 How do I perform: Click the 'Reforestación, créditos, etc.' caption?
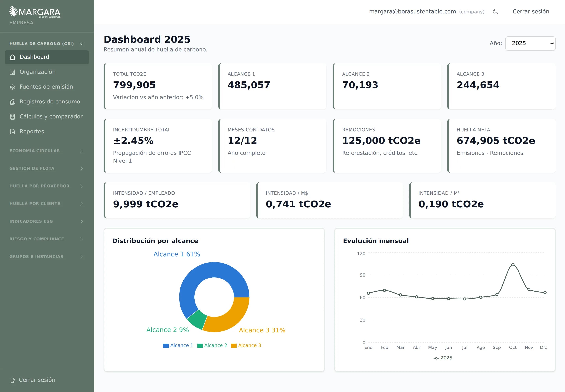pos(380,153)
